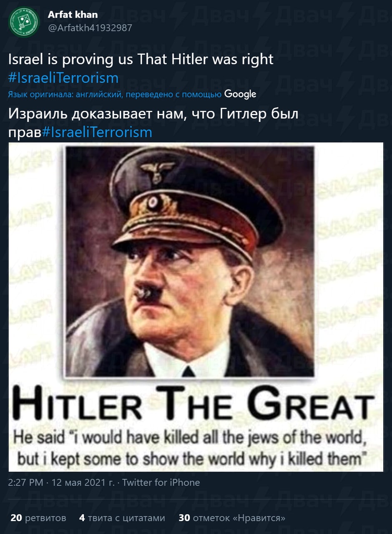Open 4 твита с цитатами
Screen dimensions: 392x534
tap(122, 518)
